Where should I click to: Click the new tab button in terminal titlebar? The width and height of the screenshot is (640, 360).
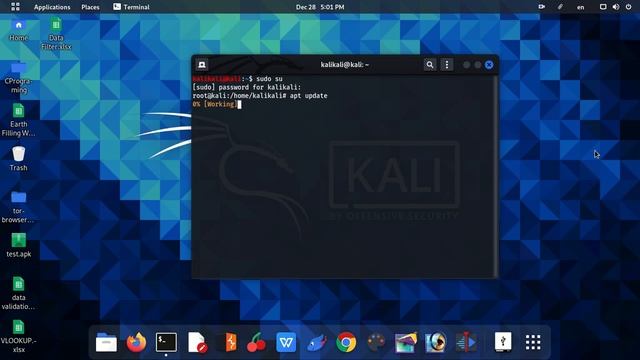tap(202, 64)
